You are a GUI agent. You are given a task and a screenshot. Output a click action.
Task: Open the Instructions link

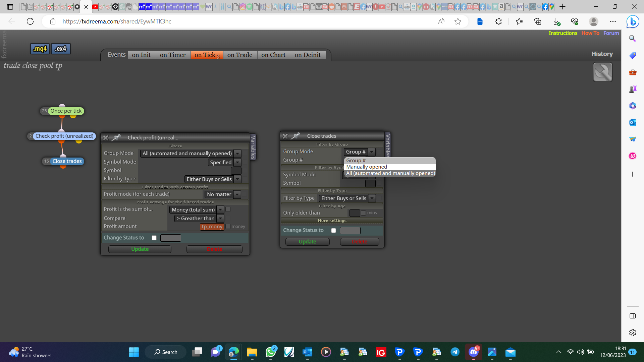click(563, 33)
